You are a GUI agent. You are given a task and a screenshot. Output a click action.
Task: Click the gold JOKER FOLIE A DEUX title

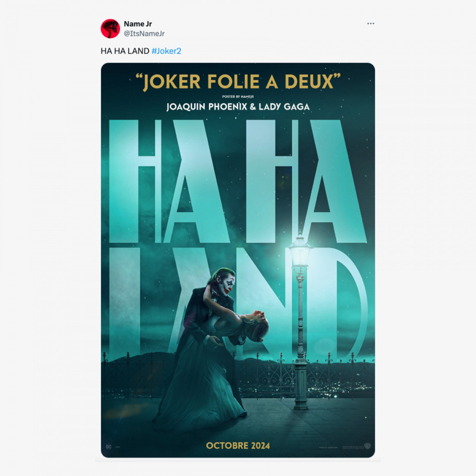[238, 82]
